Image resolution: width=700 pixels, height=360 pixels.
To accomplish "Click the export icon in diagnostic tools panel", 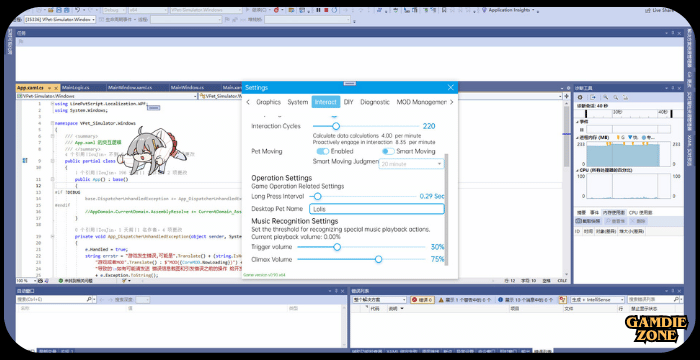I will click(x=593, y=97).
